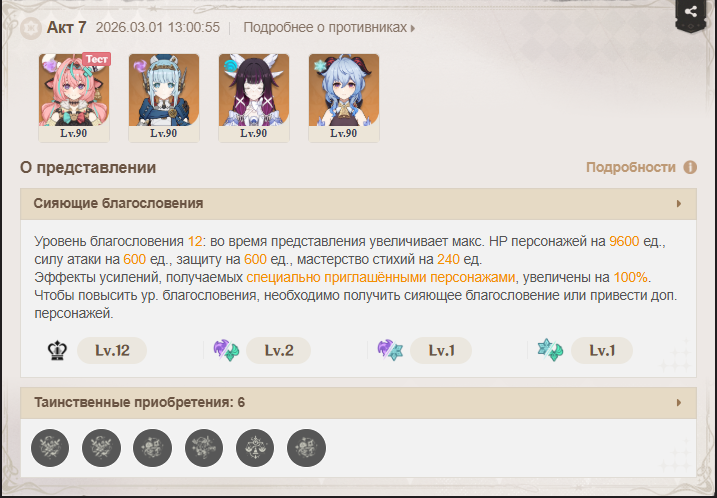Click the Cryo-Dendro reaction icon near the last Lv.1

pyautogui.click(x=550, y=351)
